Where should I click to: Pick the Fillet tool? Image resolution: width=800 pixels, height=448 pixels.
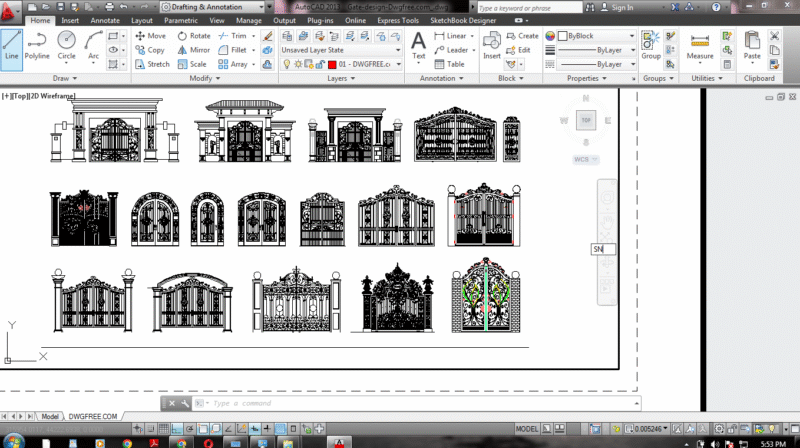pos(233,50)
